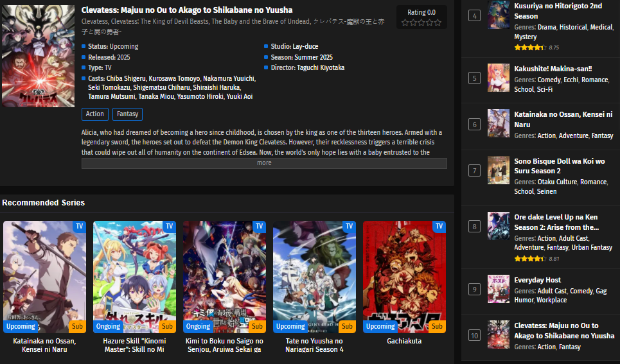Viewport: 620px width, 364px height.
Task: Click TV badge on Gachiakuta card
Action: pos(439,227)
